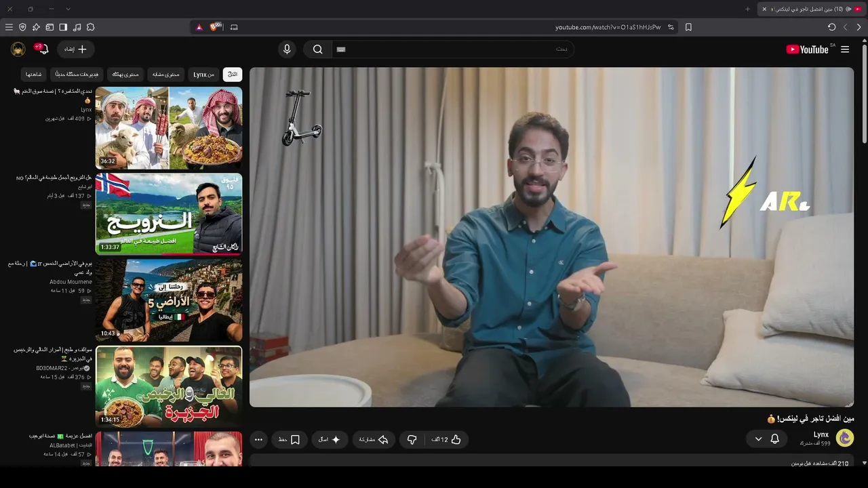The height and width of the screenshot is (488, 868).
Task: Open more actions three-dot menu under video
Action: (258, 440)
